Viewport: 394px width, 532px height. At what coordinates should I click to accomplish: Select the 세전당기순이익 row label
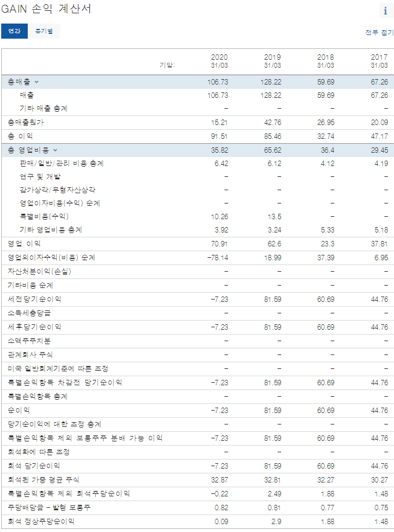click(x=34, y=299)
